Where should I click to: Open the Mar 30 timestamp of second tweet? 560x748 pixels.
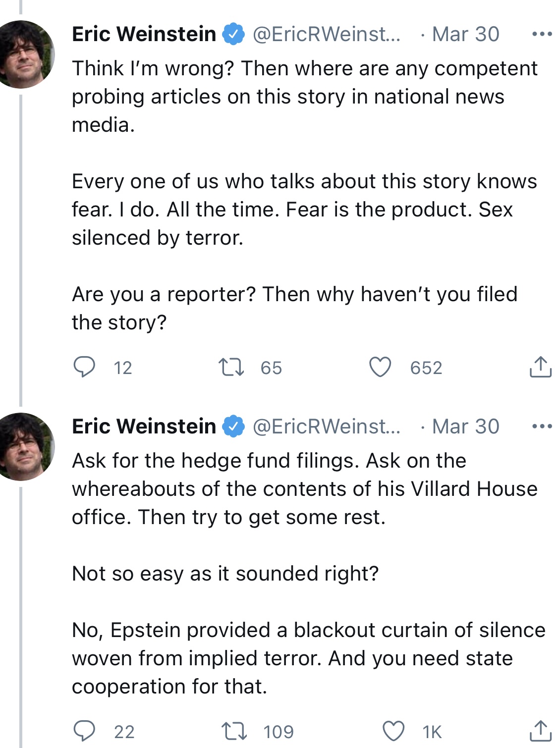[x=465, y=426]
